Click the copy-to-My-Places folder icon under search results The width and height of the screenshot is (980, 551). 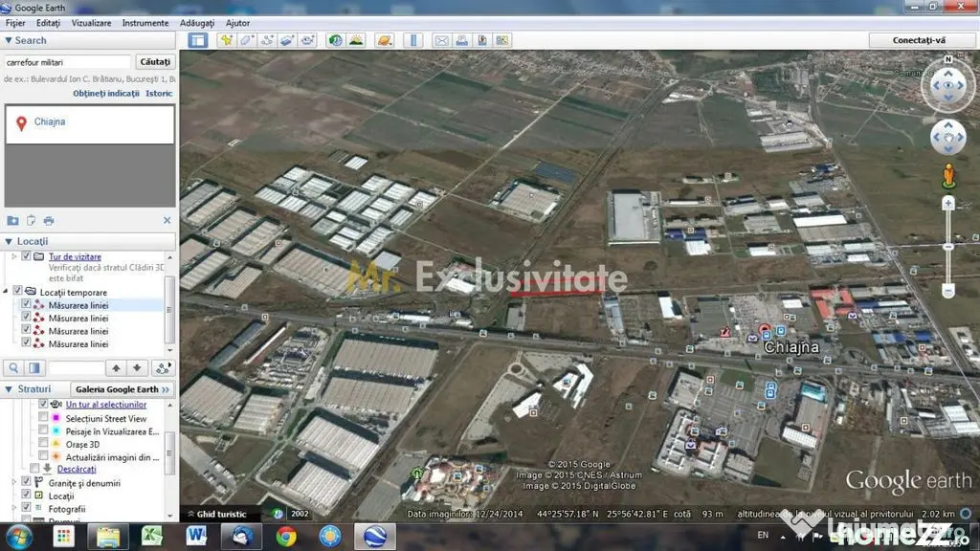[x=12, y=221]
